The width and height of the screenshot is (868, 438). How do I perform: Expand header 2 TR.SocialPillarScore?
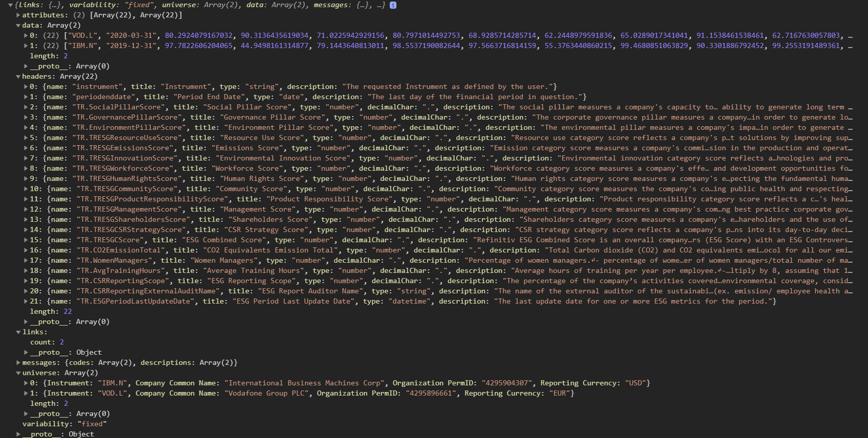(26, 107)
